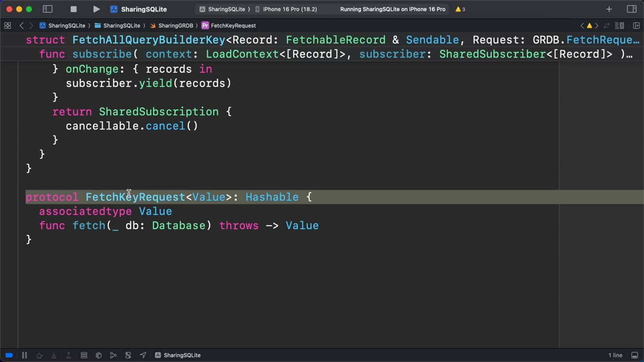Click 'SharedSubscription' in the return statement
Image resolution: width=644 pixels, height=362 pixels.
pyautogui.click(x=159, y=111)
